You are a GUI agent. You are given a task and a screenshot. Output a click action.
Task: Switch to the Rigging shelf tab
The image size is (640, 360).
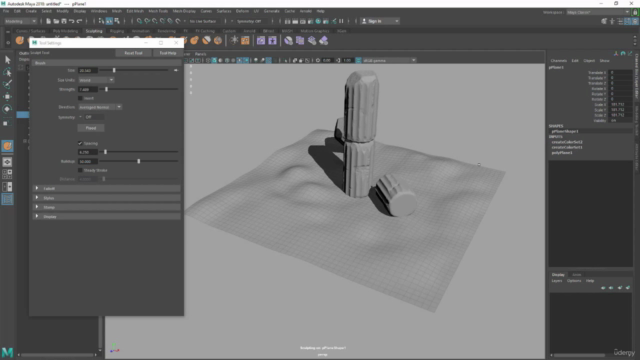point(117,31)
